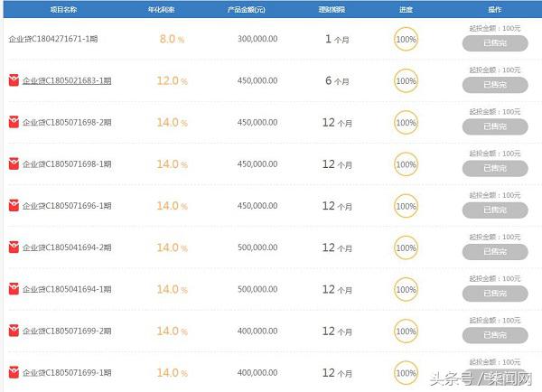Open project 企业贷C1805041694-1期
This screenshot has height=392, width=542.
click(67, 289)
